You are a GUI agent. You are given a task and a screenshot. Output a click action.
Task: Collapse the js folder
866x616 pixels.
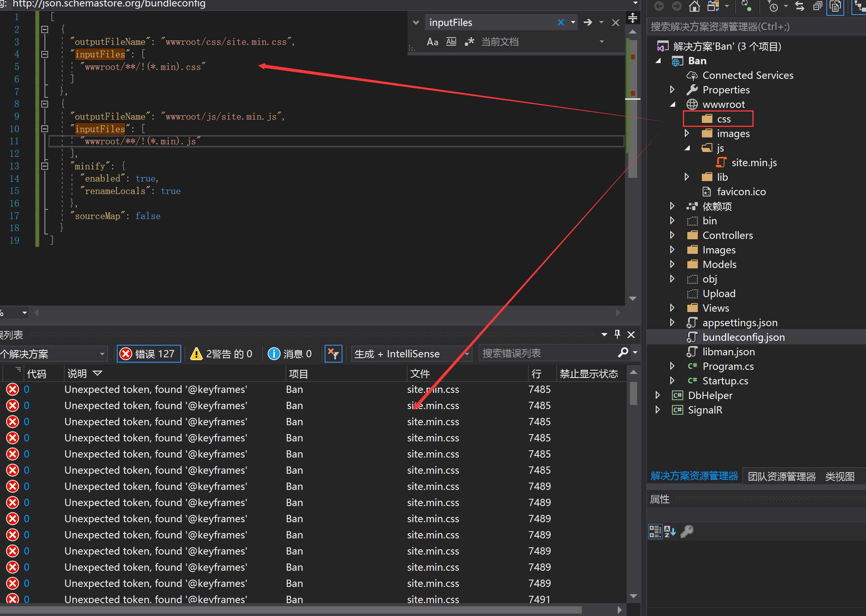point(686,148)
